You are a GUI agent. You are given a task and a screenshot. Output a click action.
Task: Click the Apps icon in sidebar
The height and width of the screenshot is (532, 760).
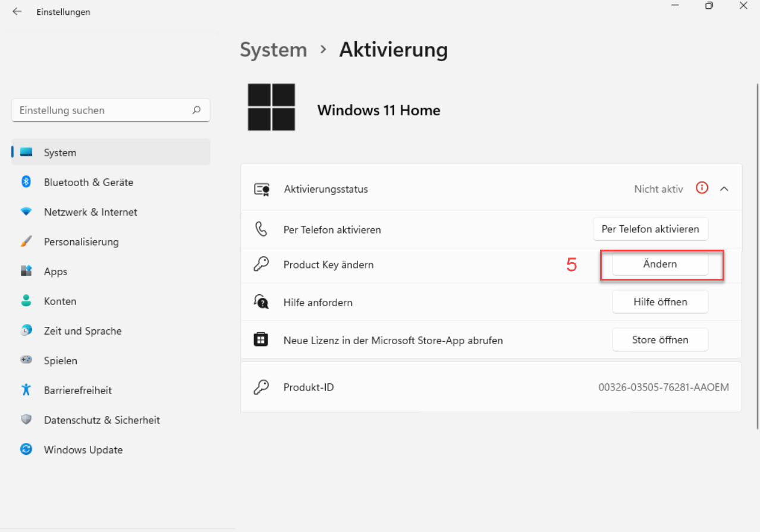click(26, 271)
